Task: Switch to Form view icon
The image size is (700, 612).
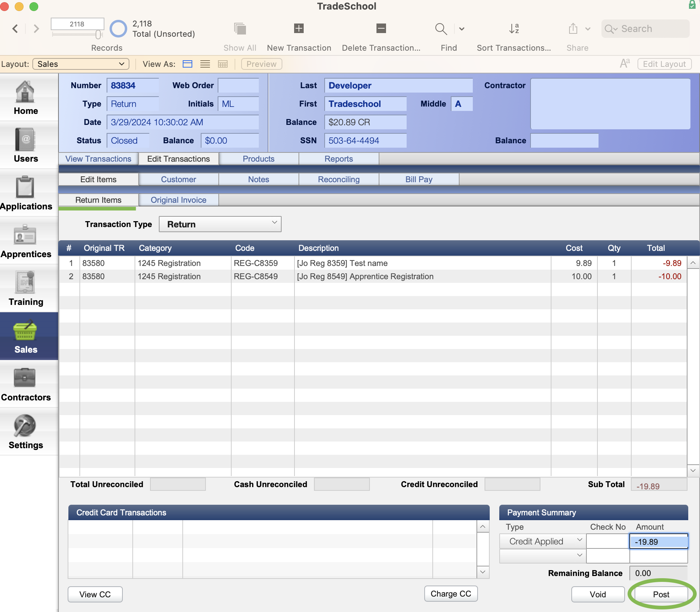Action: (x=187, y=64)
